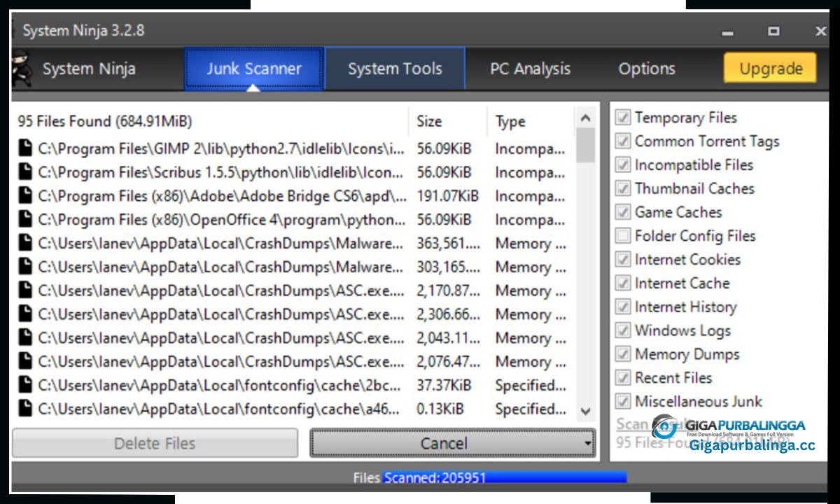Click file icon of OpenOffice 4 row

(x=25, y=220)
